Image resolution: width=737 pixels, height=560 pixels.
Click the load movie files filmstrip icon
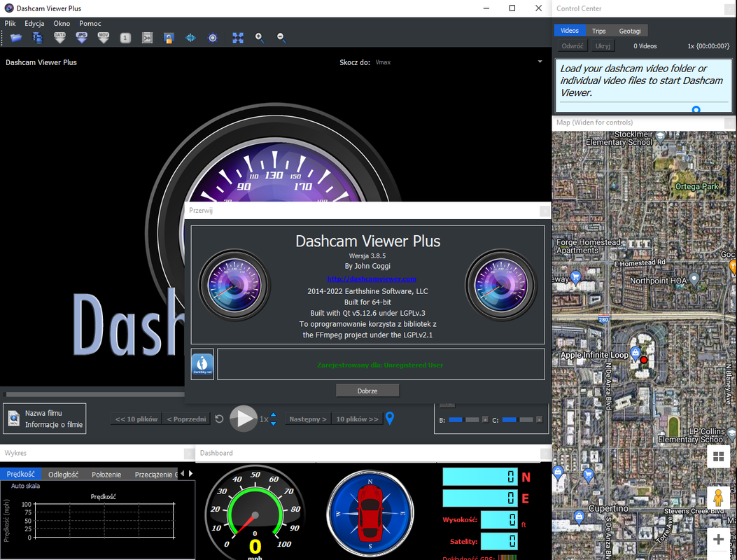pos(38,38)
